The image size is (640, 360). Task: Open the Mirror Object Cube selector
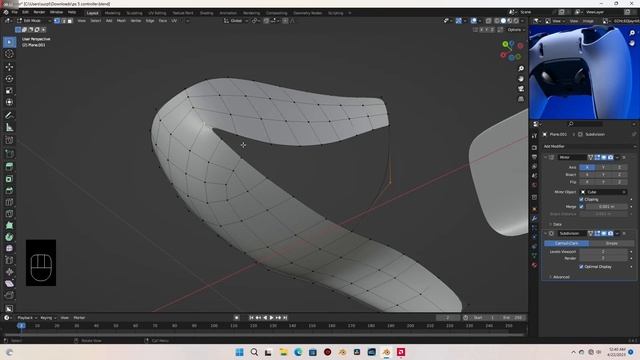[603, 192]
